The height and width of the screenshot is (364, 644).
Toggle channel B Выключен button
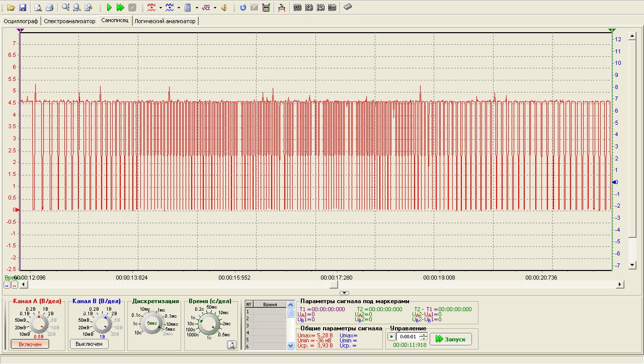pos(89,344)
